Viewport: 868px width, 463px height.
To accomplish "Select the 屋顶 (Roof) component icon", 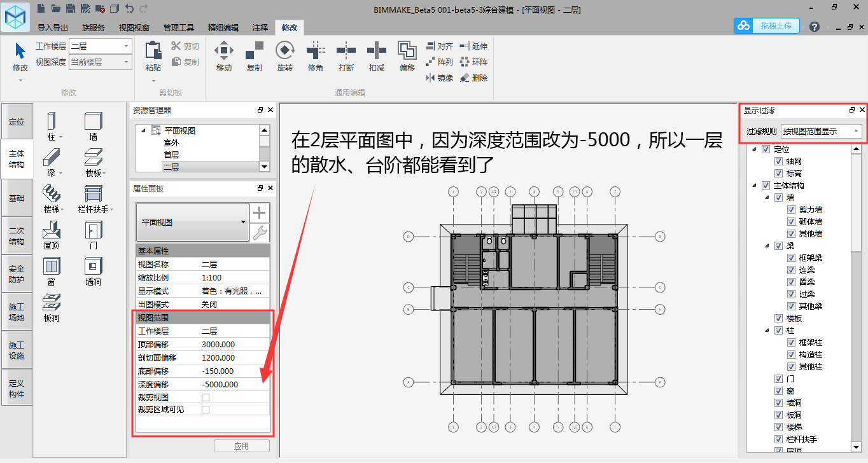I will click(52, 230).
